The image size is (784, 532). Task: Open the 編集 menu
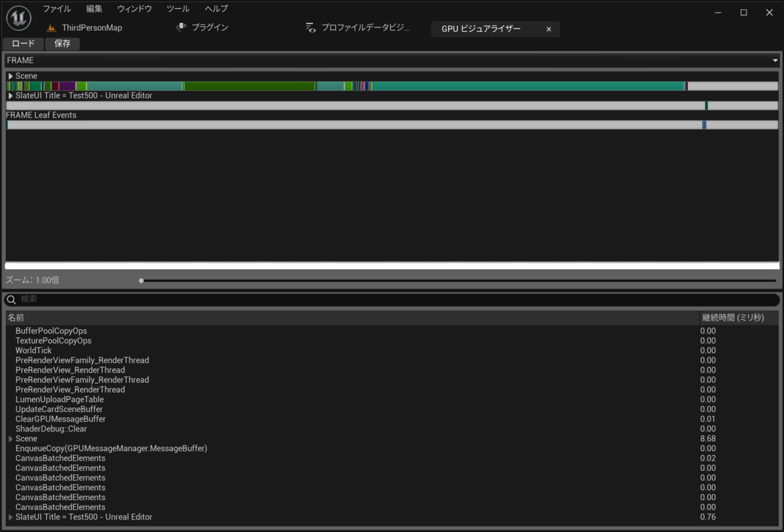(x=94, y=8)
